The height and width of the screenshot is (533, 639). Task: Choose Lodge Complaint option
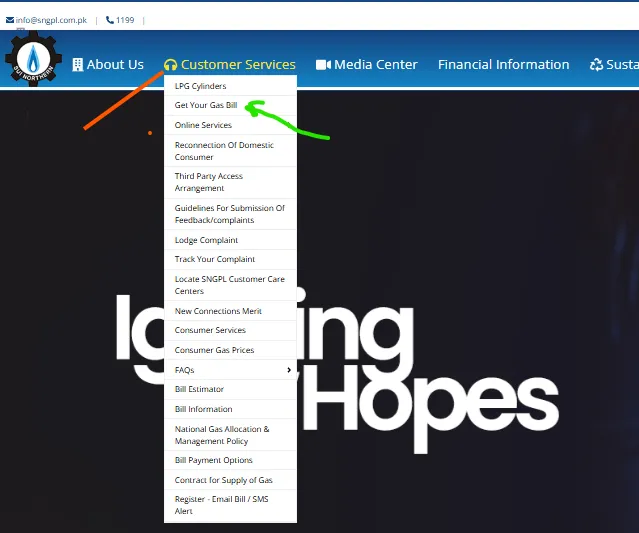pos(206,240)
